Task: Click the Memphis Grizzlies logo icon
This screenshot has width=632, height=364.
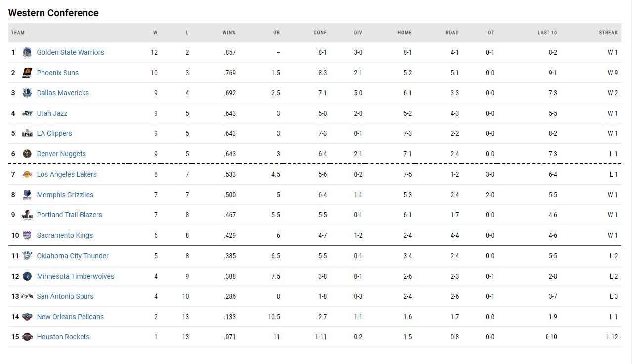Action: (27, 195)
